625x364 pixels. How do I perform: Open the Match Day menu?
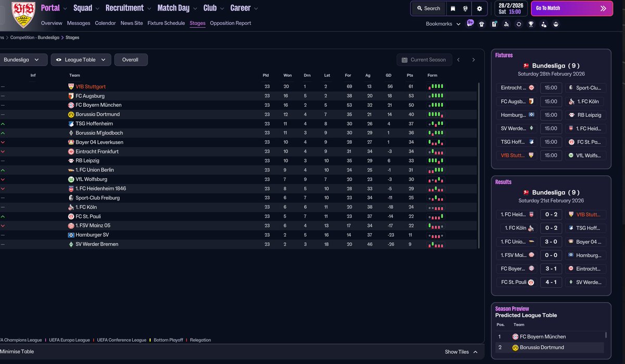(177, 8)
